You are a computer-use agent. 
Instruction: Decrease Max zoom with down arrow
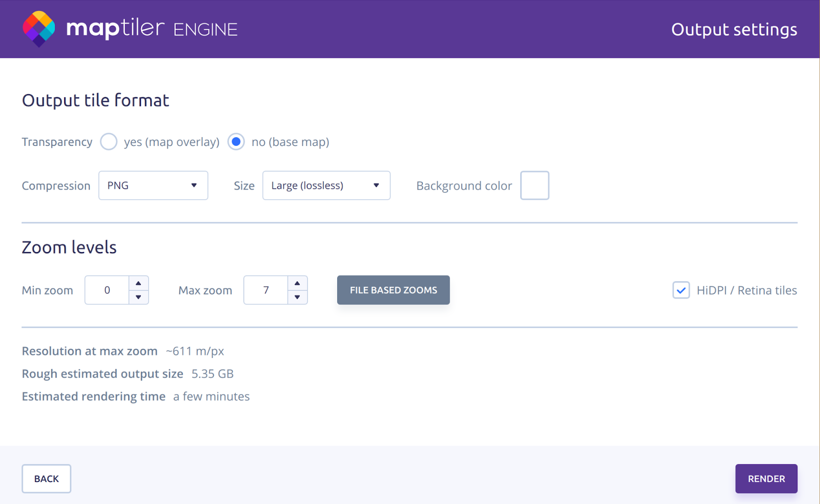coord(297,297)
